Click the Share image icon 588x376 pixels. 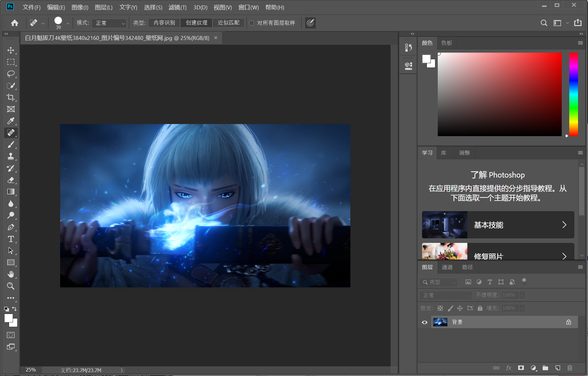[x=578, y=23]
